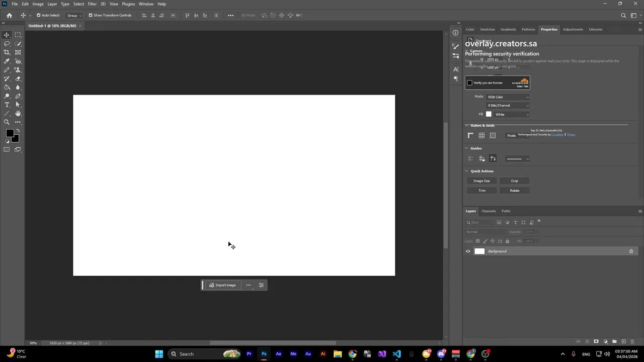Select the Pen tool
Screen dimensions: 644x362
[x=18, y=96]
